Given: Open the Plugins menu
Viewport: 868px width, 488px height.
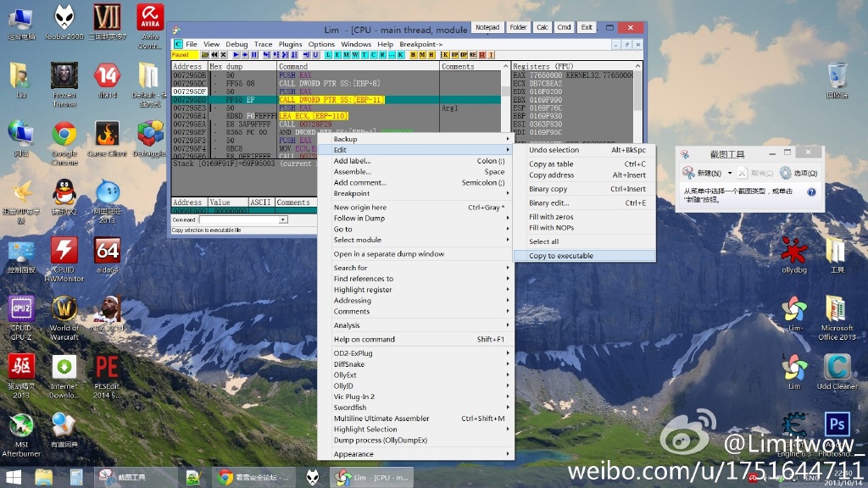Looking at the screenshot, I should [x=290, y=44].
